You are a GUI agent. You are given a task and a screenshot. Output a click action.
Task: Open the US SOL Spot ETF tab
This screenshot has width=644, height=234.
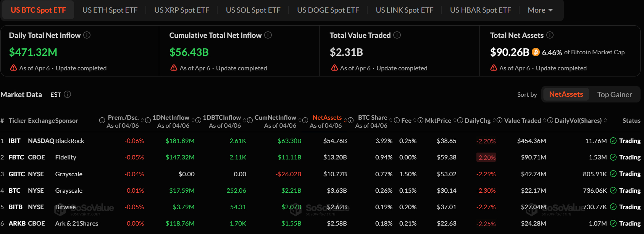(253, 10)
